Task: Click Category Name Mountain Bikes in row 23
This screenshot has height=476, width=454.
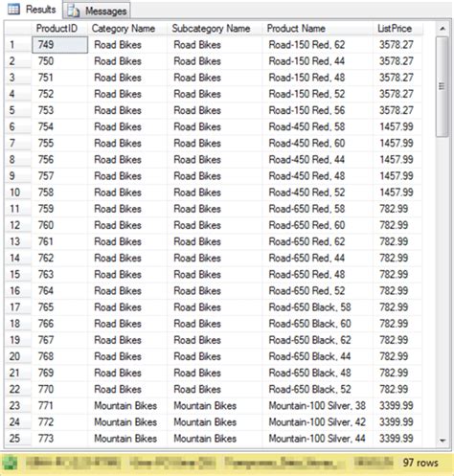Action: tap(125, 406)
